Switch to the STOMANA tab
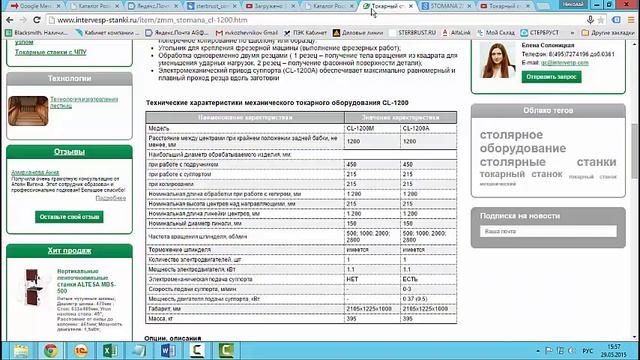This screenshot has width=640, height=360. (447, 6)
